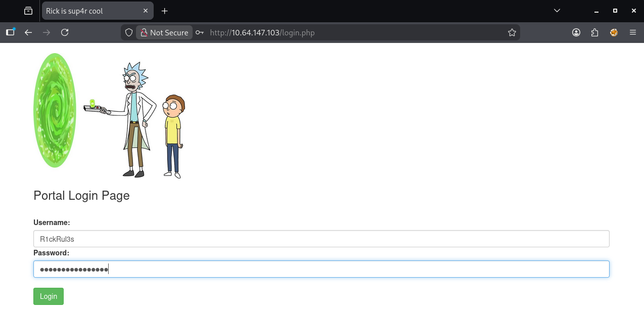Open Firefox account menu
Image resolution: width=644 pixels, height=310 pixels.
coord(576,32)
